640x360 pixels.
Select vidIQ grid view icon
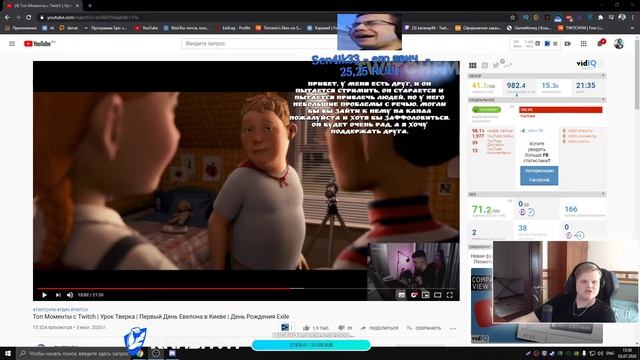[473, 65]
